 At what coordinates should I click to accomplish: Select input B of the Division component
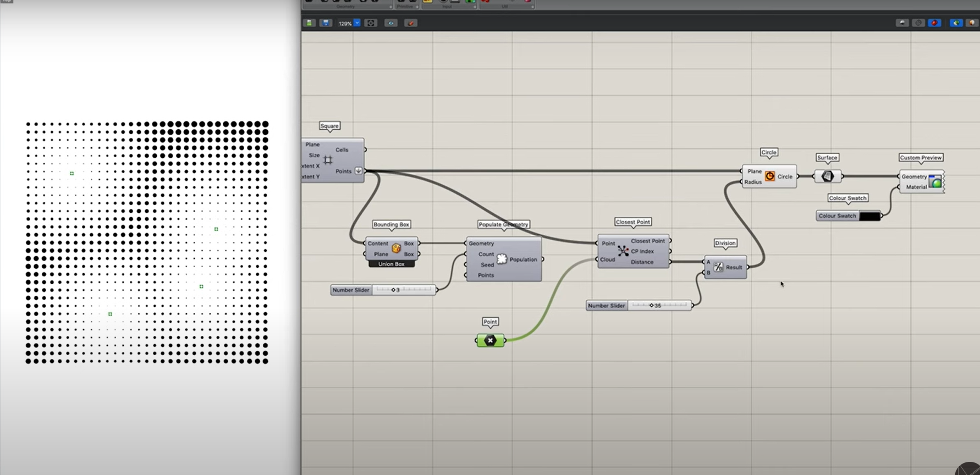point(708,273)
